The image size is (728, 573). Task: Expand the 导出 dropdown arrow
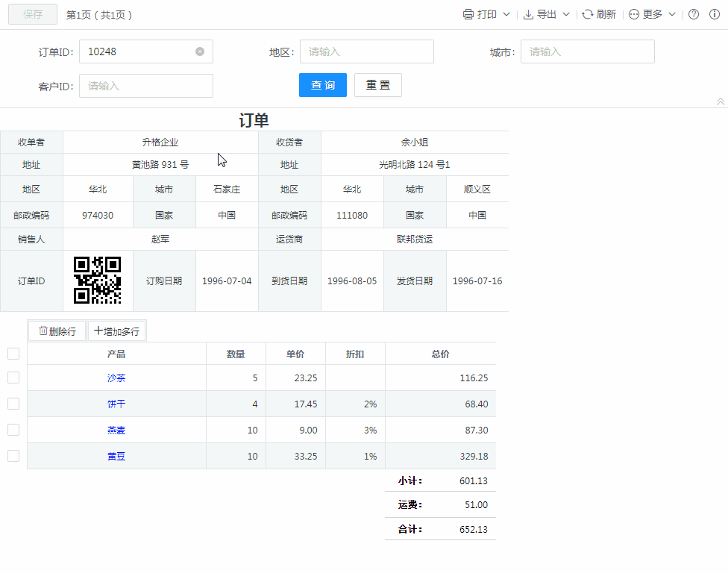point(566,14)
